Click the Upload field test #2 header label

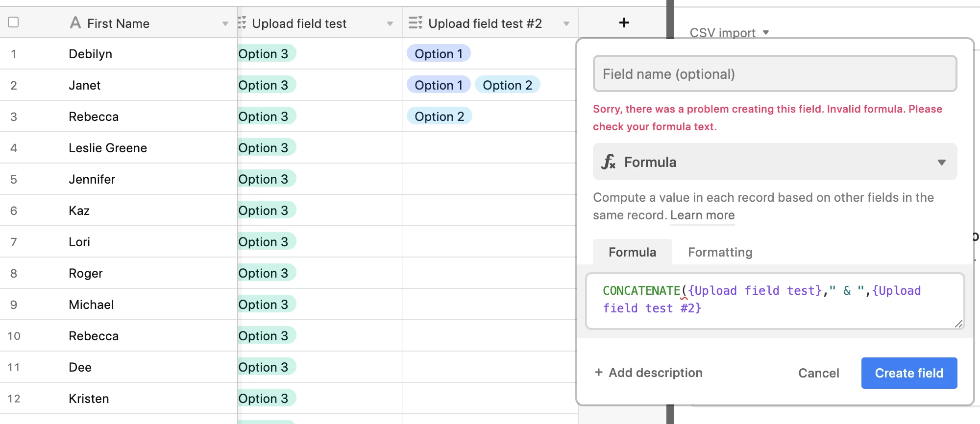tap(485, 24)
